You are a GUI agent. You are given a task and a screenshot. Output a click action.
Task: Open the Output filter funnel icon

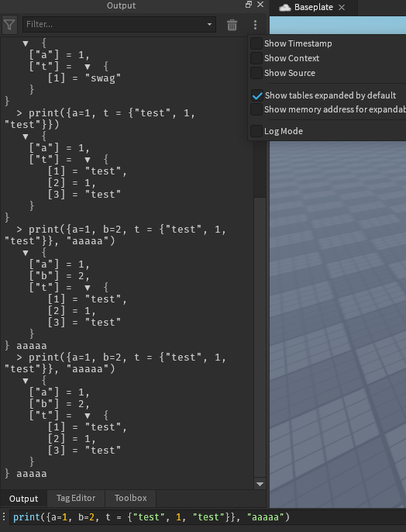click(x=9, y=25)
